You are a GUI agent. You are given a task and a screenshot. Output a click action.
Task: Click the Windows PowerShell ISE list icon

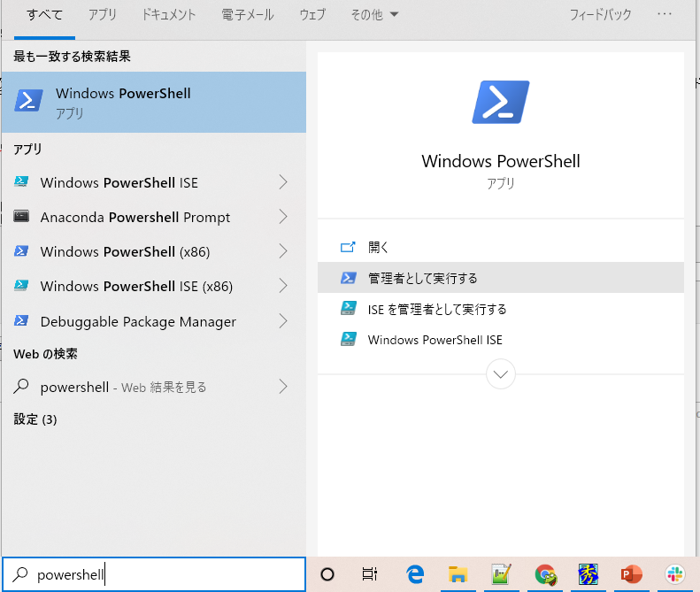coord(21,181)
